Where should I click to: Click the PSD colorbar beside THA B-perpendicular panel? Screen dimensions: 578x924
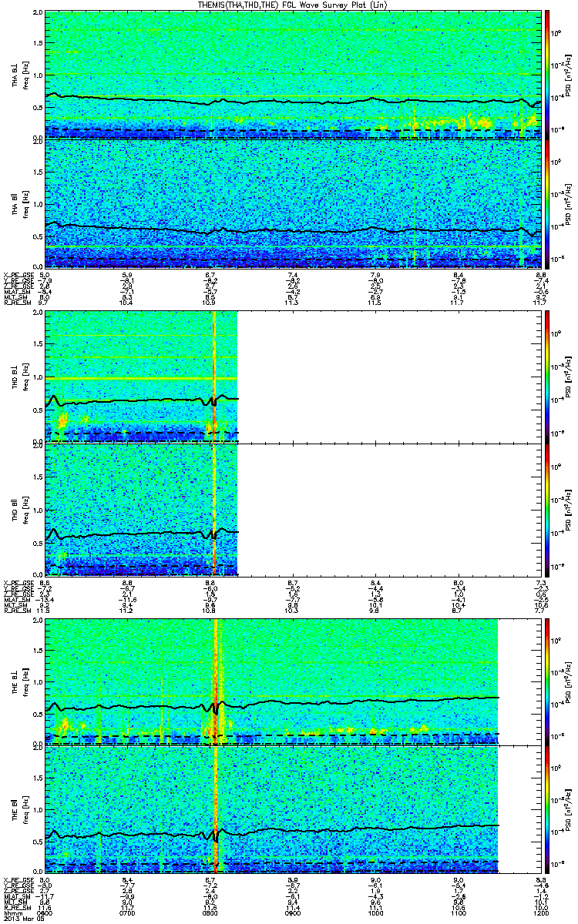[x=548, y=75]
